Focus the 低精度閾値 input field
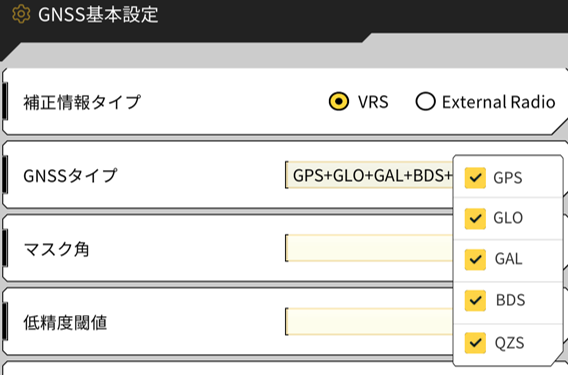Screen dimensions: 568x375 point(369,322)
